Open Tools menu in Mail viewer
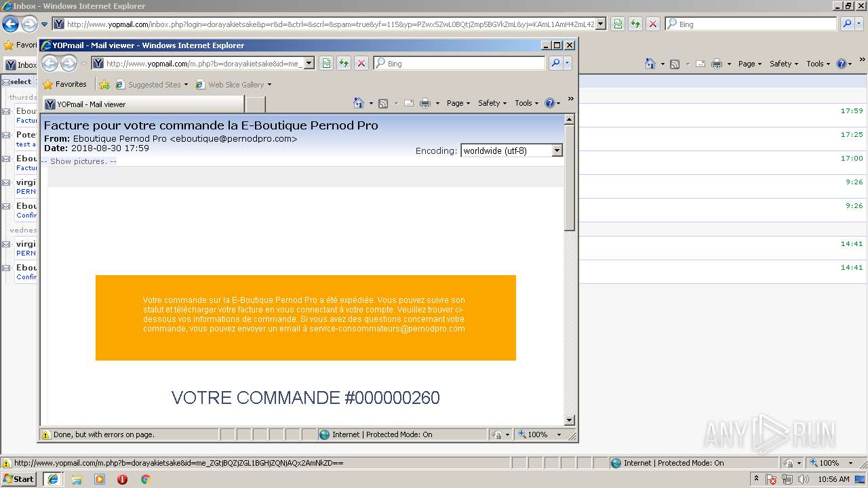 tap(526, 103)
